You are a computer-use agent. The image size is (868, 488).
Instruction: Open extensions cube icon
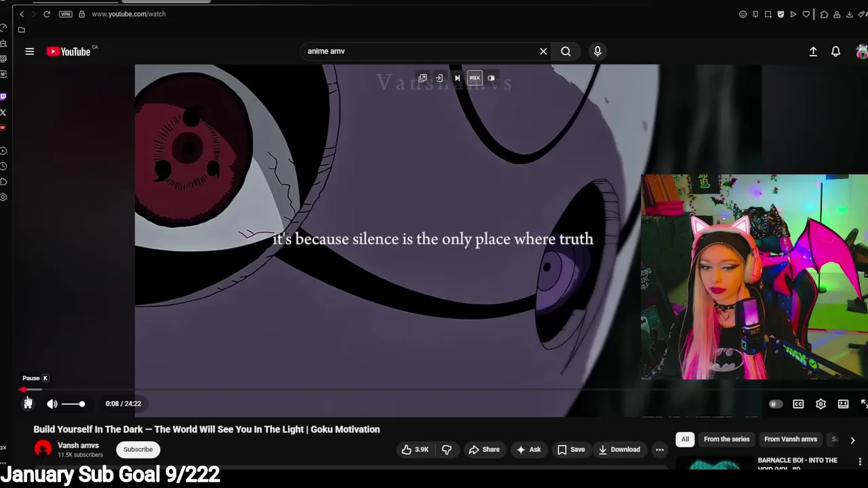coord(824,14)
